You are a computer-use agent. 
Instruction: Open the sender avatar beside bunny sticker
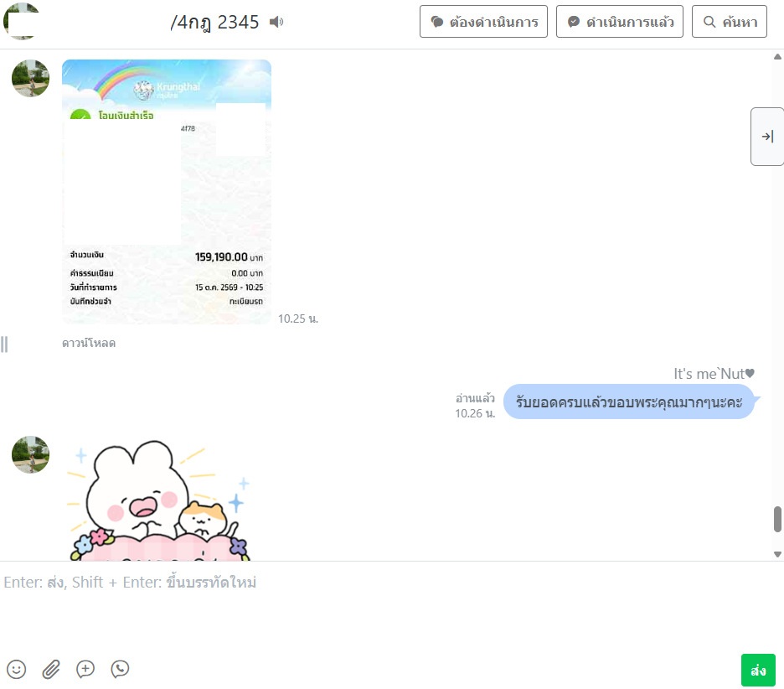pos(30,454)
